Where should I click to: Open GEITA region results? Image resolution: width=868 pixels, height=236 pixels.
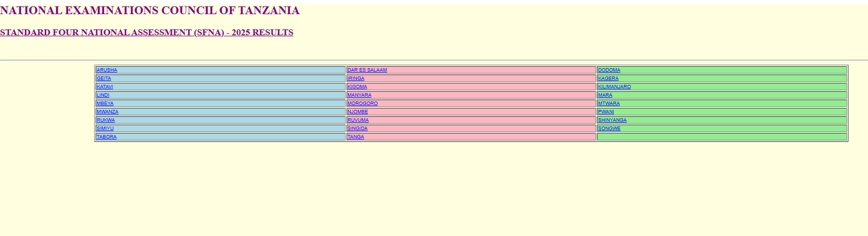tap(104, 79)
